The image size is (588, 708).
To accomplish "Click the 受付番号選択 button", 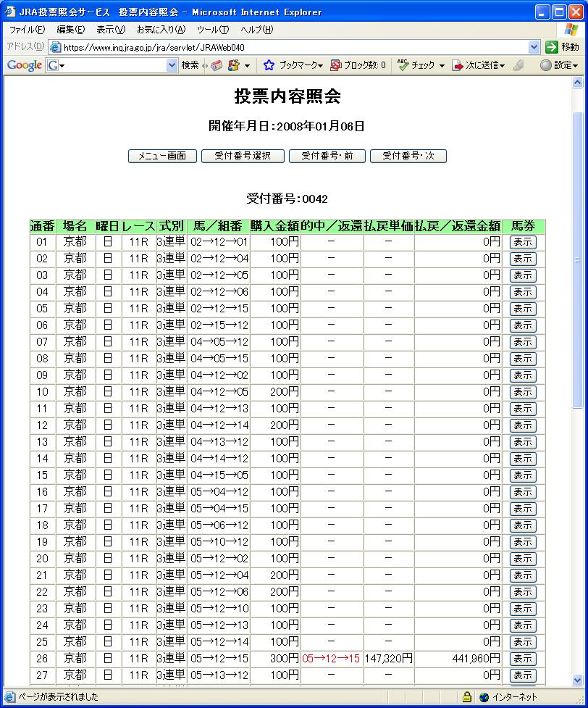I will click(x=243, y=157).
